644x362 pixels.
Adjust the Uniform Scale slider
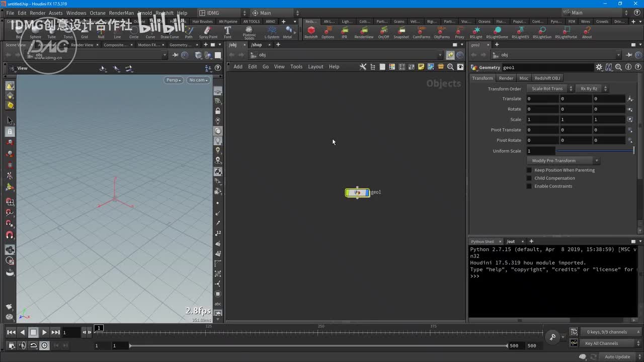[595, 151]
